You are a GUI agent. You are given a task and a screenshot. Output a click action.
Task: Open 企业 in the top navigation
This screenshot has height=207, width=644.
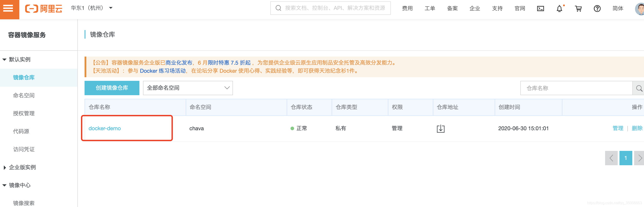(x=475, y=9)
